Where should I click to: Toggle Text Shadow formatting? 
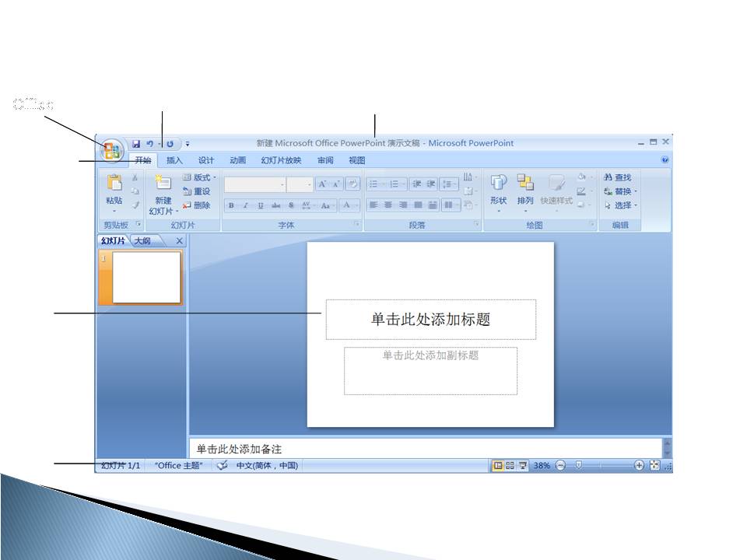coord(291,205)
